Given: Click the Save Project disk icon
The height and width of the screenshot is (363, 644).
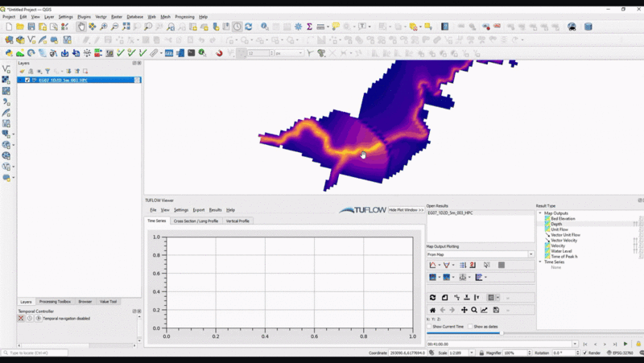Looking at the screenshot, I should tap(31, 27).
